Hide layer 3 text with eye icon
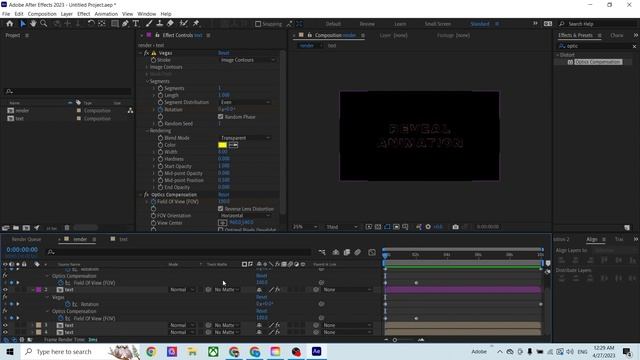The image size is (640, 360). (5, 325)
